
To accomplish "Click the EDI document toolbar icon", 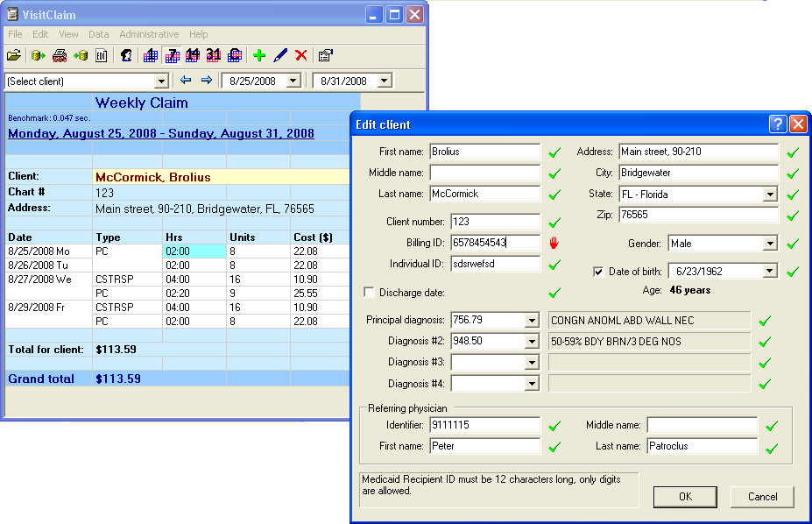I will click(102, 56).
